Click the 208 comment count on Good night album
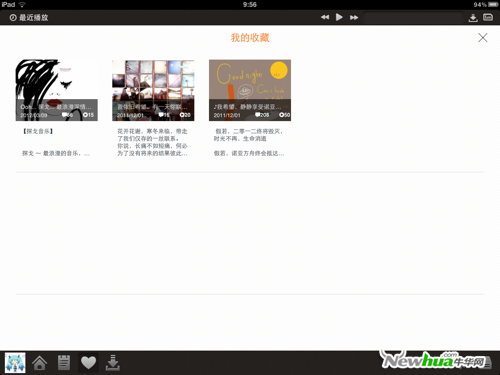 pyautogui.click(x=262, y=115)
